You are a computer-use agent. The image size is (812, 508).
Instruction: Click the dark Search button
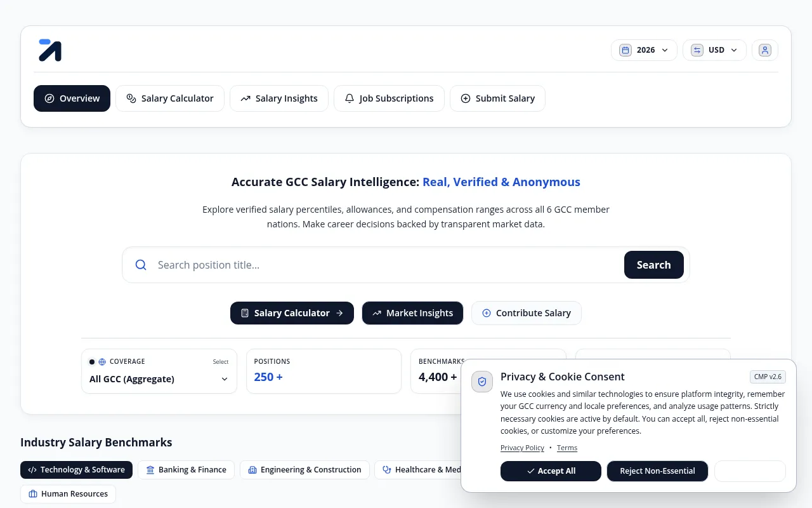click(x=654, y=265)
